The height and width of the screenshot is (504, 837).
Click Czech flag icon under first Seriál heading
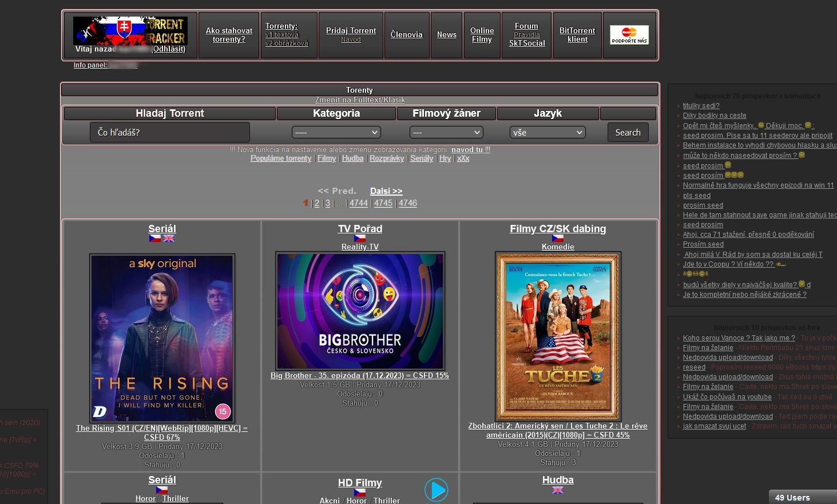coord(155,239)
